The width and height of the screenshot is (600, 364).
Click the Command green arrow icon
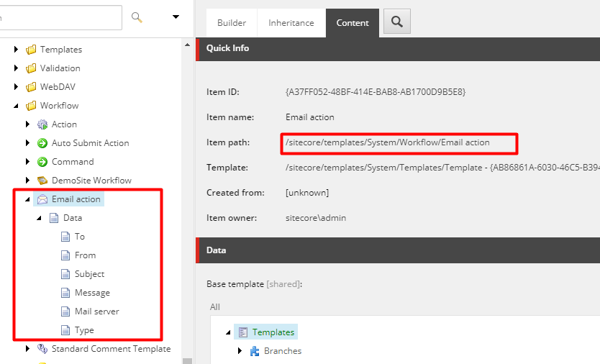(42, 162)
